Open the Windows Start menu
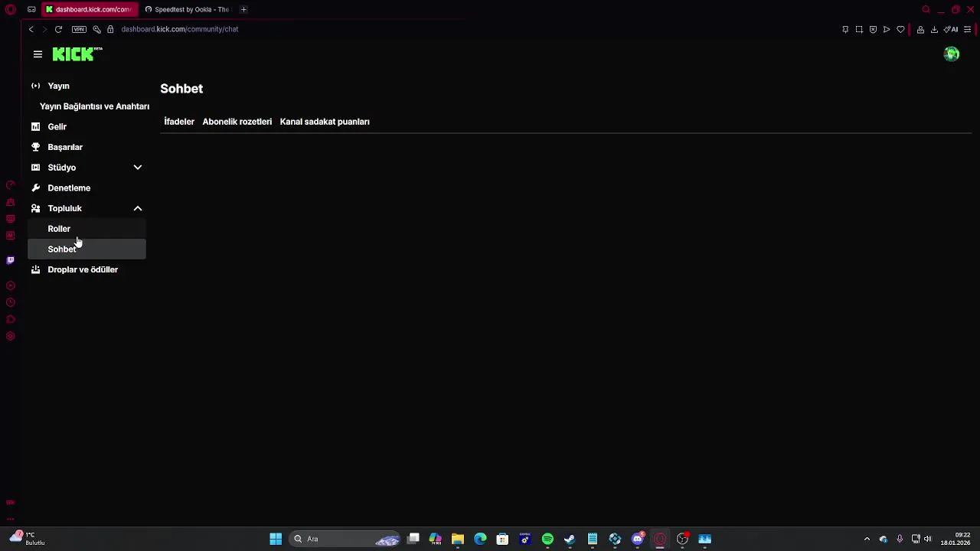The image size is (980, 551). tap(276, 539)
